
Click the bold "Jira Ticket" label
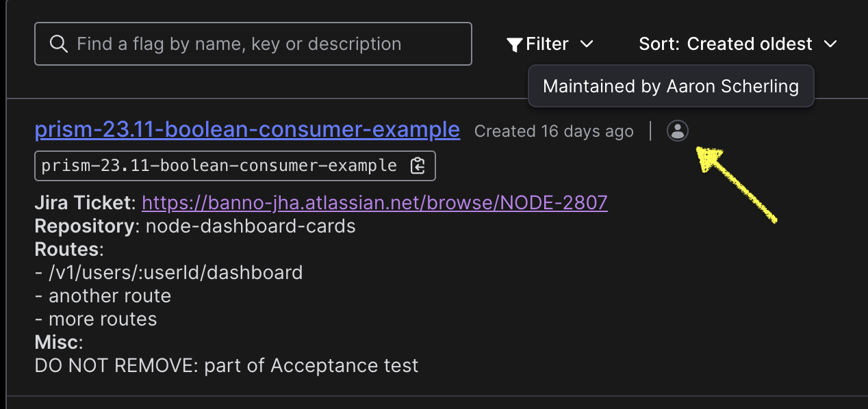pyautogui.click(x=84, y=203)
